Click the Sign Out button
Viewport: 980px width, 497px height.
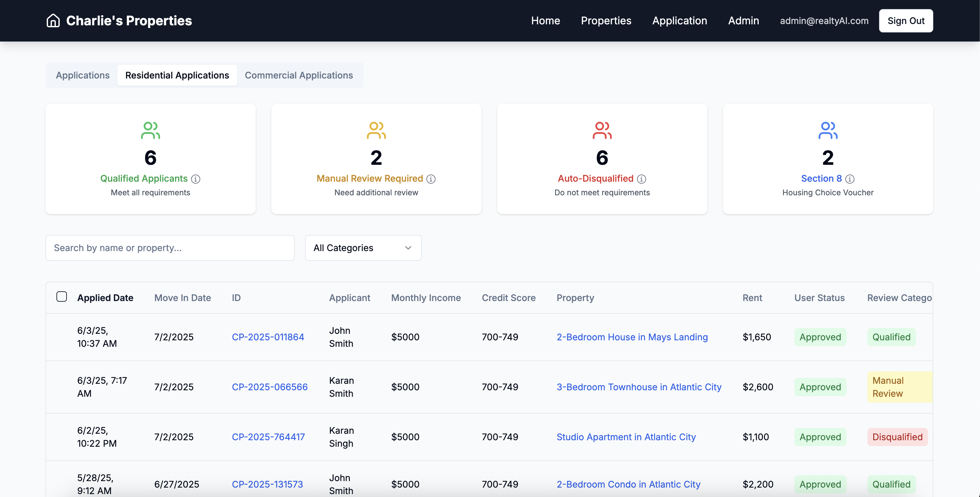pyautogui.click(x=906, y=20)
